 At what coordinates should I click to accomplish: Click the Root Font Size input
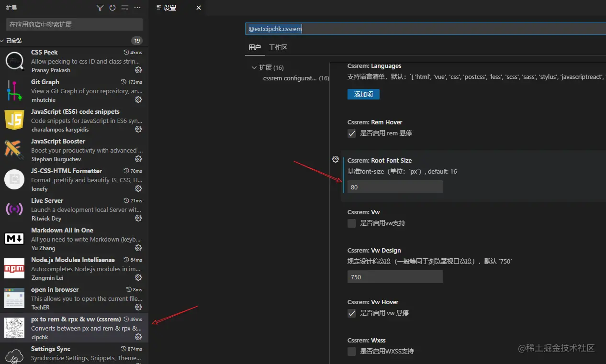click(395, 187)
